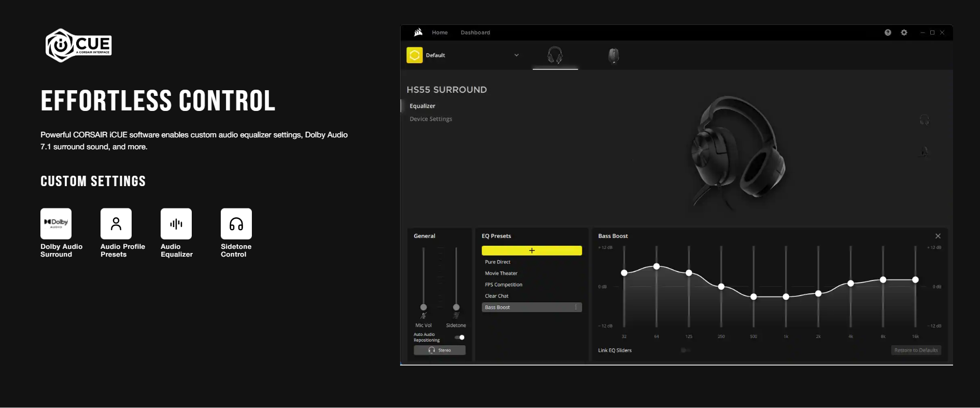Image resolution: width=980 pixels, height=408 pixels.
Task: Toggle the Link EQ Sliders switch
Action: point(685,350)
